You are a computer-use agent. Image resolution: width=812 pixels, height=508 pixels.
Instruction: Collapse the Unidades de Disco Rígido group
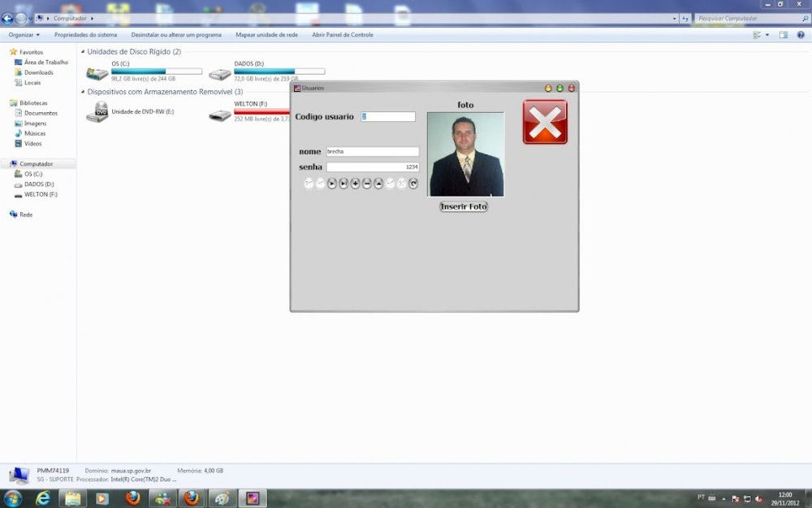(83, 52)
